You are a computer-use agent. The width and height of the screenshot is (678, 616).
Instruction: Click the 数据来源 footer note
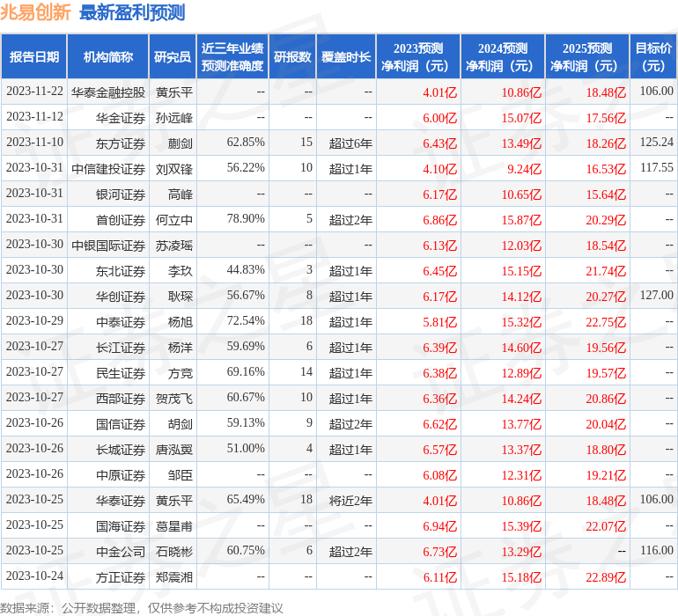[x=142, y=608]
